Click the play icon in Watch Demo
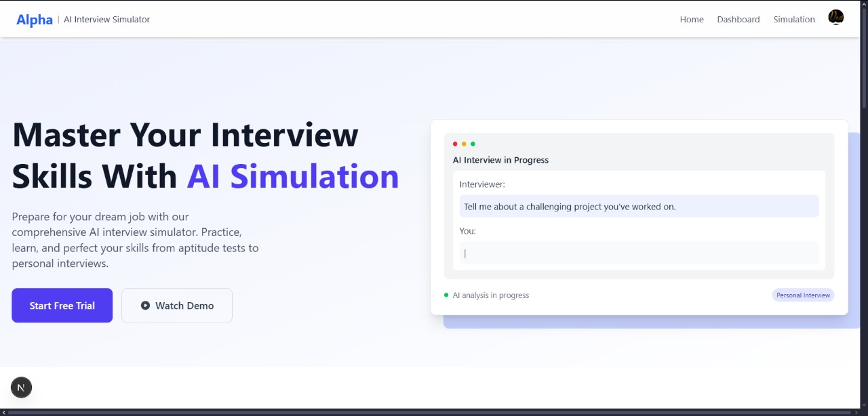Screen dimensions: 868x416 [145, 306]
